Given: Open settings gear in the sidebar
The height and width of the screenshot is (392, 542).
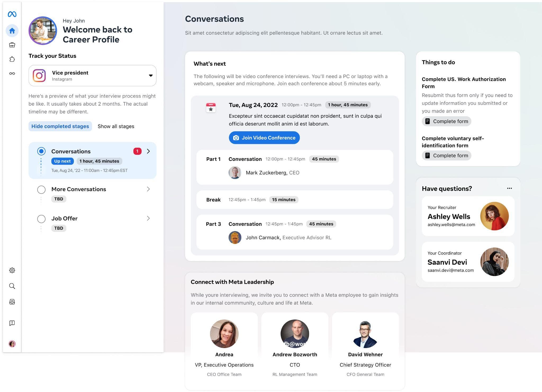Looking at the screenshot, I should click(x=12, y=270).
